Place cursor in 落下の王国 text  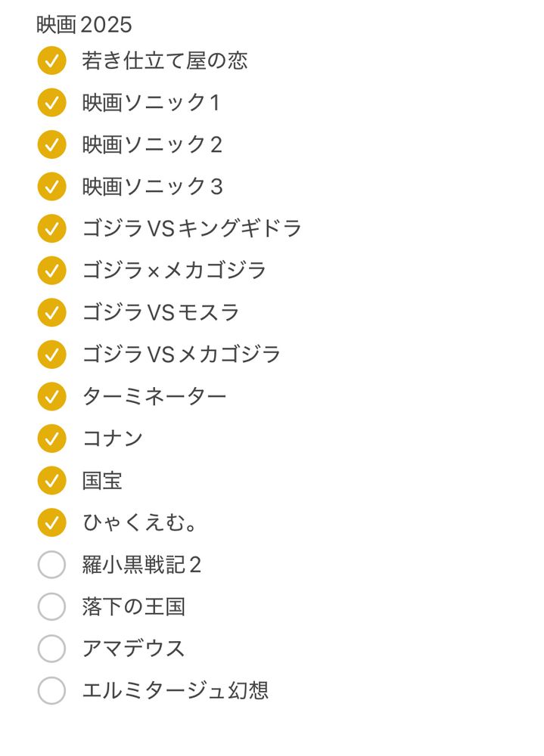[134, 606]
